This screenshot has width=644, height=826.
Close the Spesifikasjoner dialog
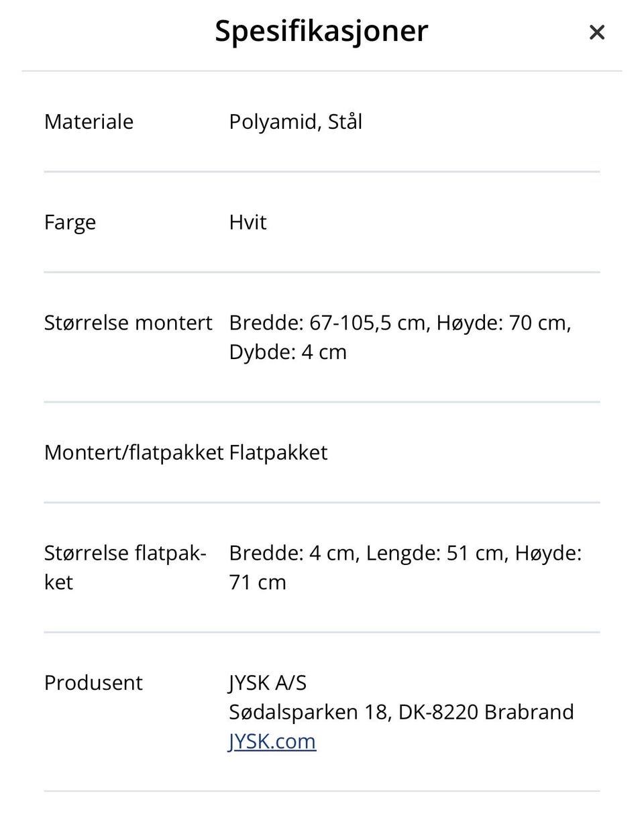point(596,32)
